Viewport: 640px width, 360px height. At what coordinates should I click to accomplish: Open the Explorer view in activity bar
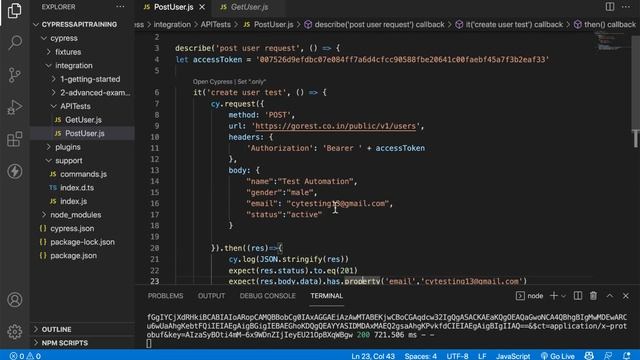[15, 11]
